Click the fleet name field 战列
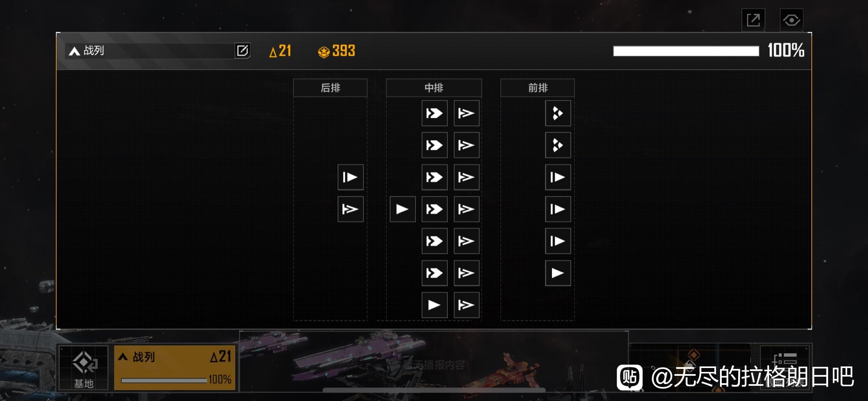 tap(149, 51)
